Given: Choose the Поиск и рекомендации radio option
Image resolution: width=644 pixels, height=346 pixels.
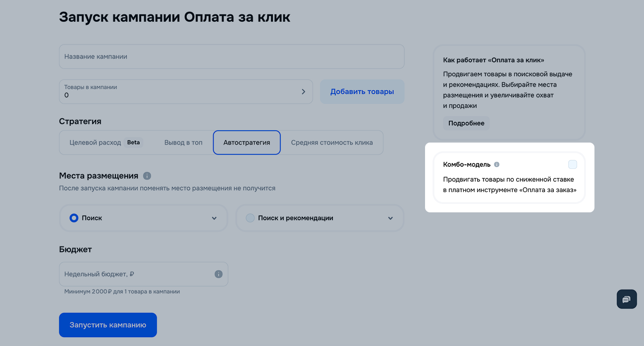Looking at the screenshot, I should click(x=250, y=218).
